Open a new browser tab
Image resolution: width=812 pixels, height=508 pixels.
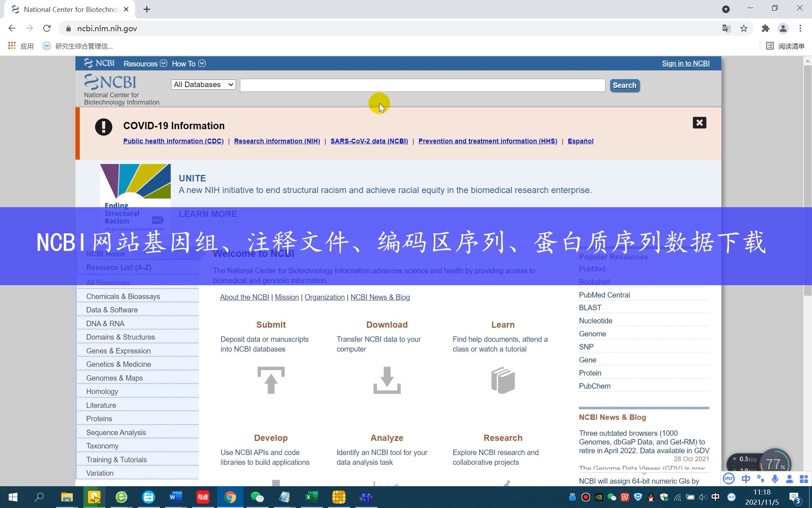tap(147, 9)
